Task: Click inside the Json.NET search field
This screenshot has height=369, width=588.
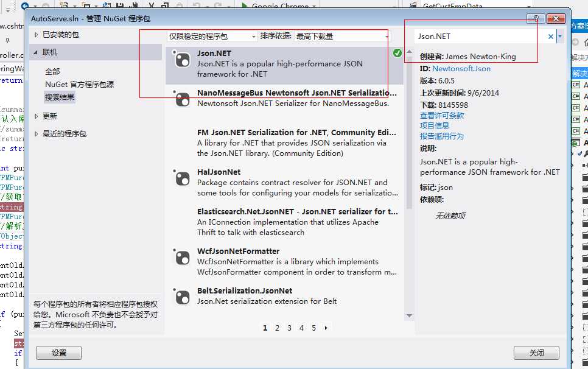Action: coord(480,37)
